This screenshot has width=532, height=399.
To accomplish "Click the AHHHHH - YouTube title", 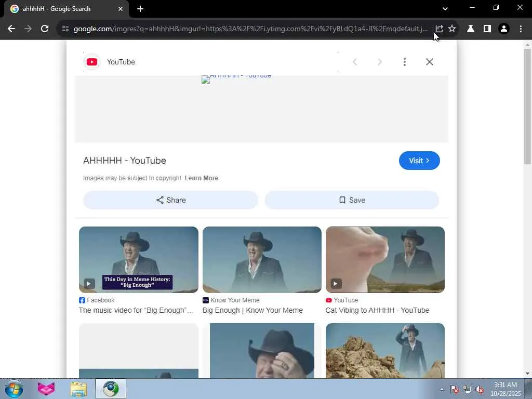I will click(125, 161).
